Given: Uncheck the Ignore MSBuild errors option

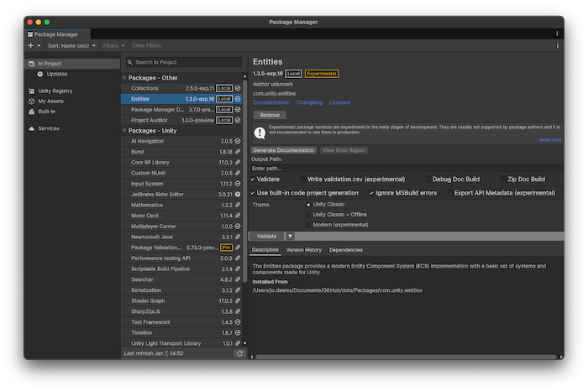Looking at the screenshot, I should tap(373, 193).
